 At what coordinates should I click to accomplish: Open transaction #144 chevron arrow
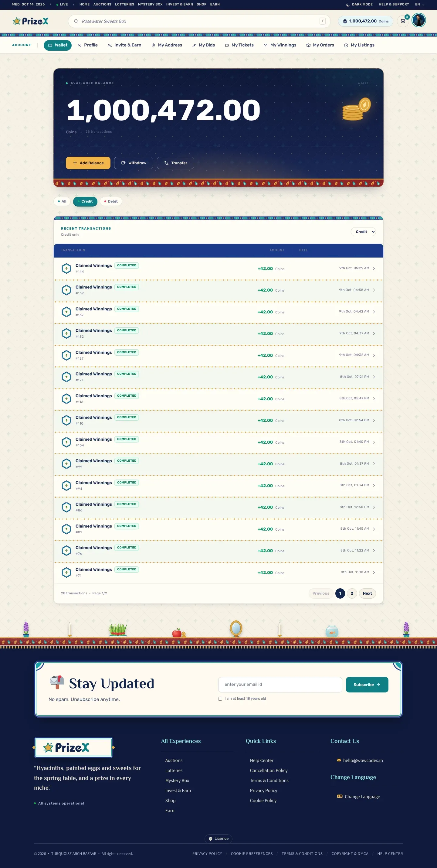point(374,268)
